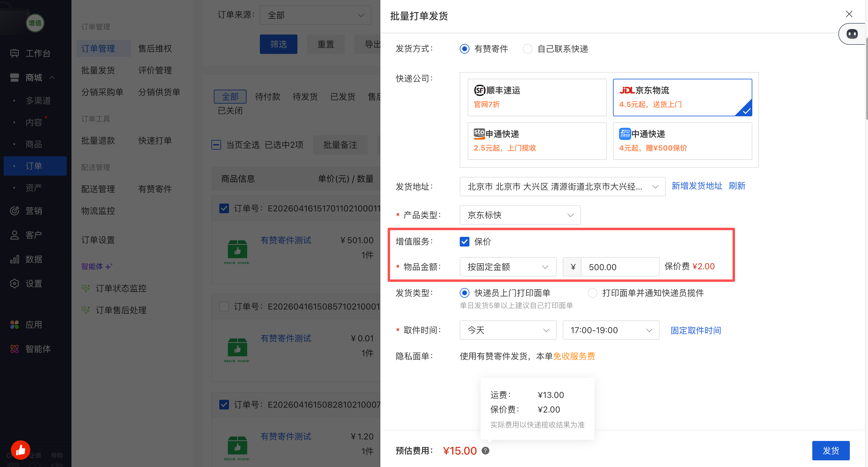Click the 500.00 item amount input field
868x467 pixels.
619,267
